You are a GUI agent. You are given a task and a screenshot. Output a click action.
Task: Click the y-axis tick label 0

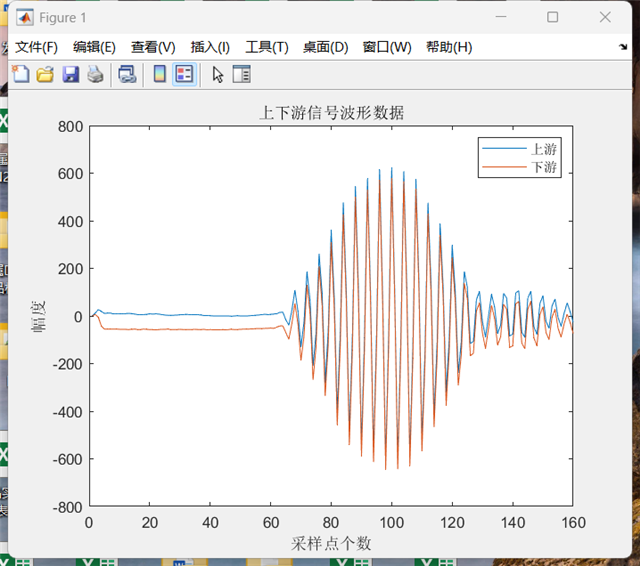pos(78,317)
